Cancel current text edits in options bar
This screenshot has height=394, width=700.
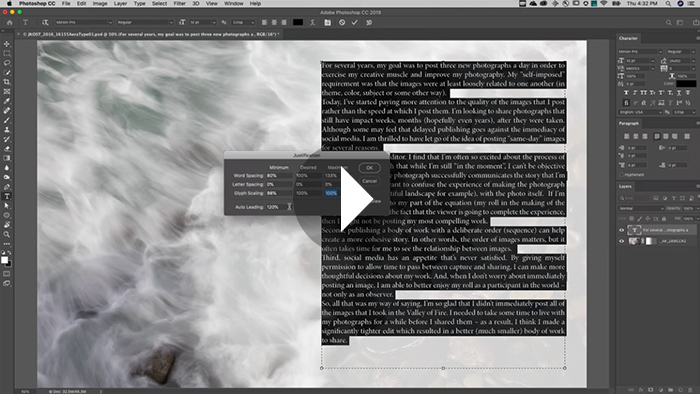tap(342, 22)
